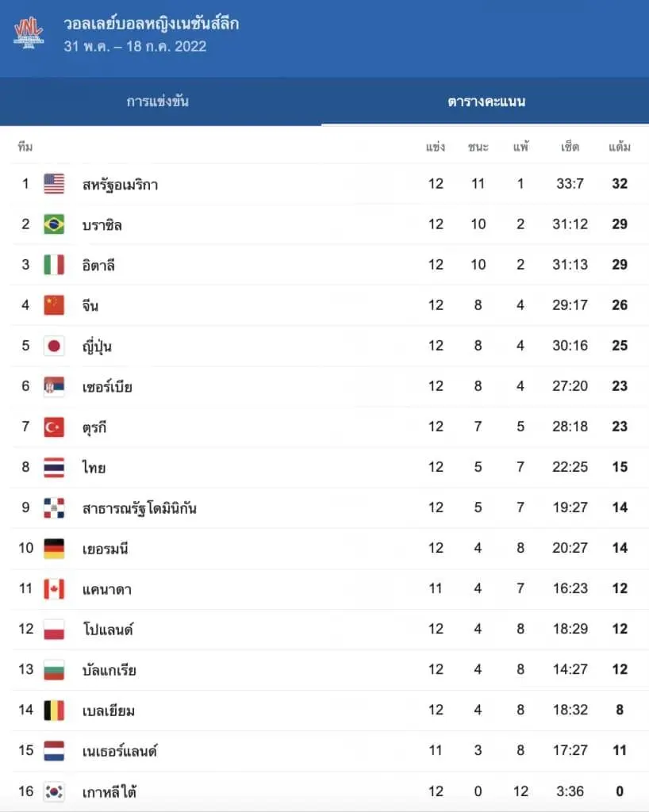Click the Japan flag icon
The image size is (649, 812).
coord(54,346)
